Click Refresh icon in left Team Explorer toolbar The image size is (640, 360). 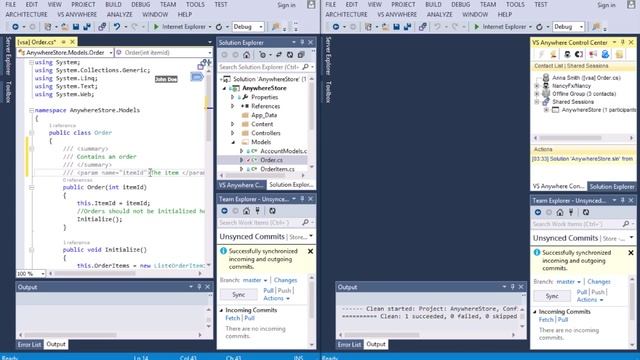[272, 211]
